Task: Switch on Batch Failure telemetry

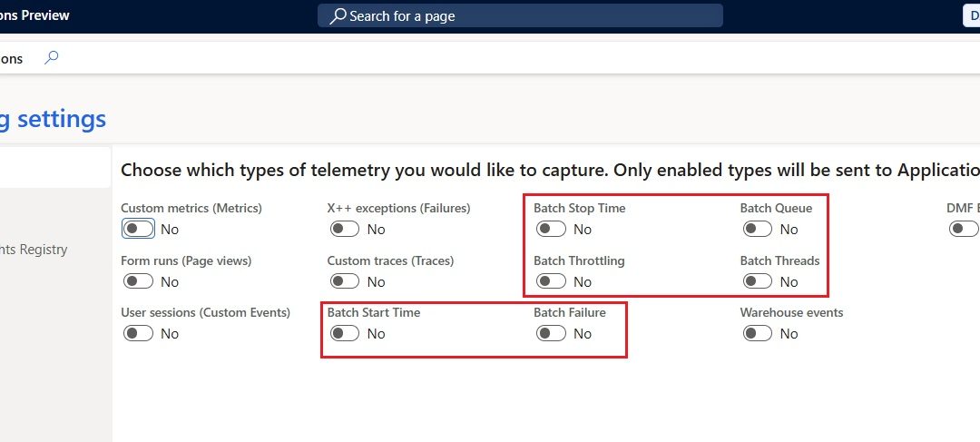Action: [x=551, y=333]
